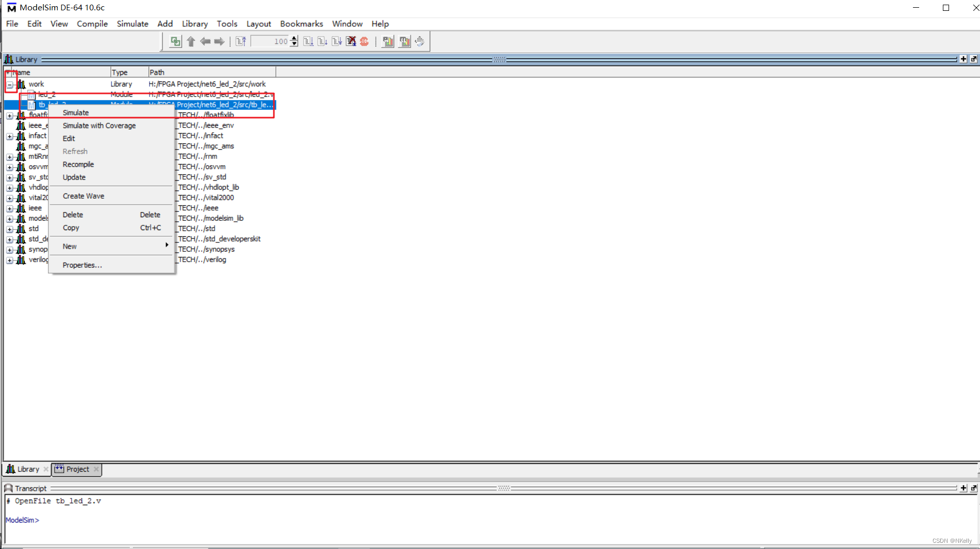Click the path H:/FPGA Project/net6_led_2/src/work
980x549 pixels.
pyautogui.click(x=207, y=84)
